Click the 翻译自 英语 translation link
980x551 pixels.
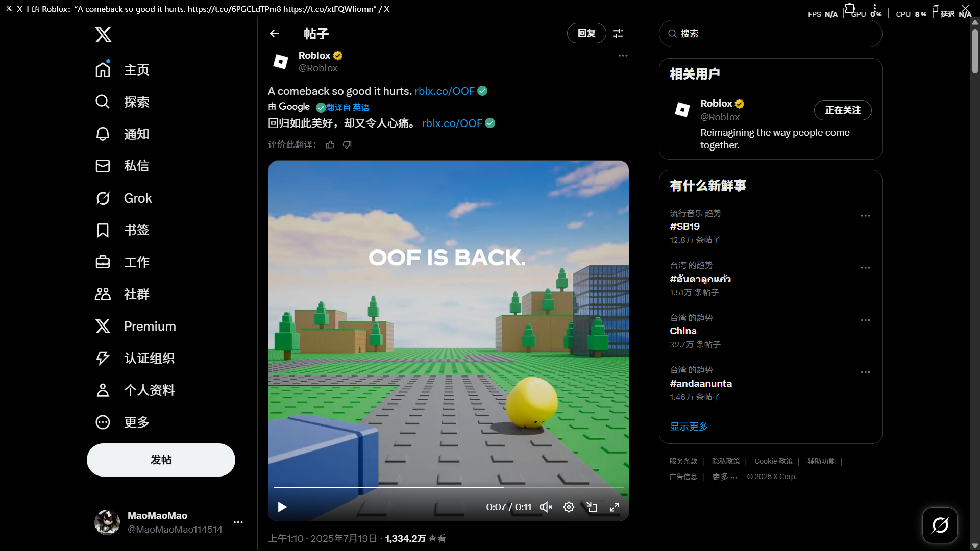(x=347, y=107)
